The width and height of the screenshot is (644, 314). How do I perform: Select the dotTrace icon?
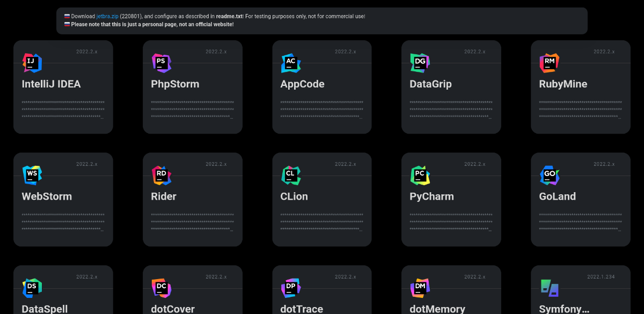coord(290,288)
